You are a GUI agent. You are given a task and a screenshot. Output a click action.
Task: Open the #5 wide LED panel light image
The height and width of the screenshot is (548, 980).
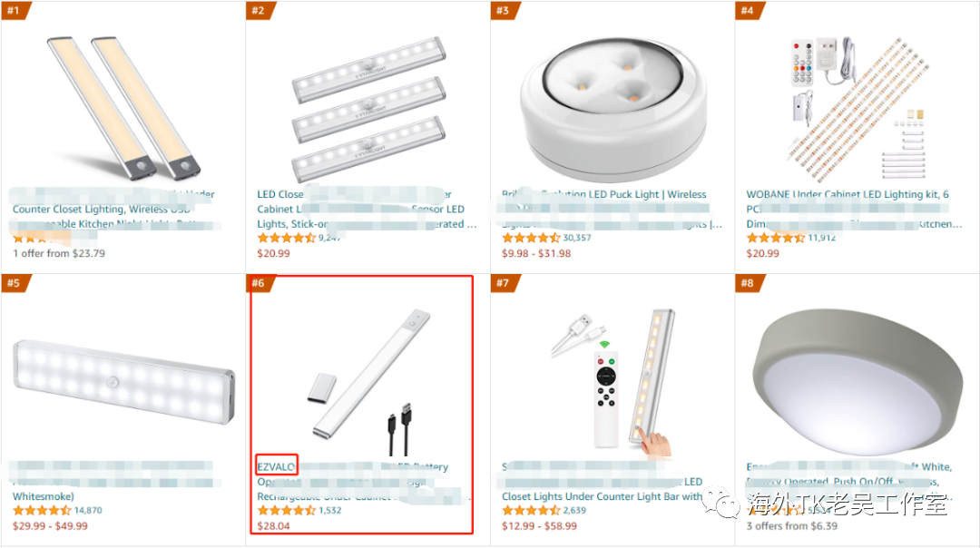123,382
